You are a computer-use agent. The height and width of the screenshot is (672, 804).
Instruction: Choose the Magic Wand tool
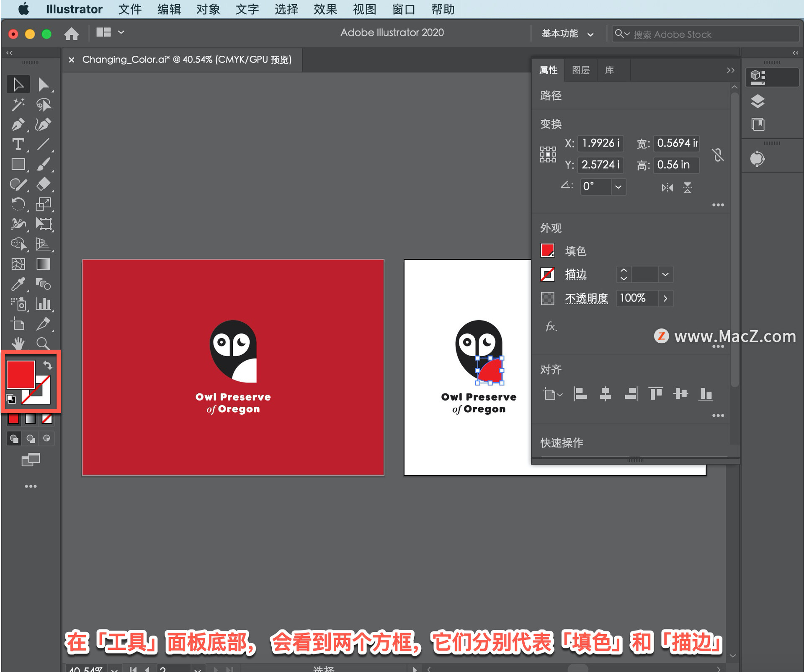(18, 104)
